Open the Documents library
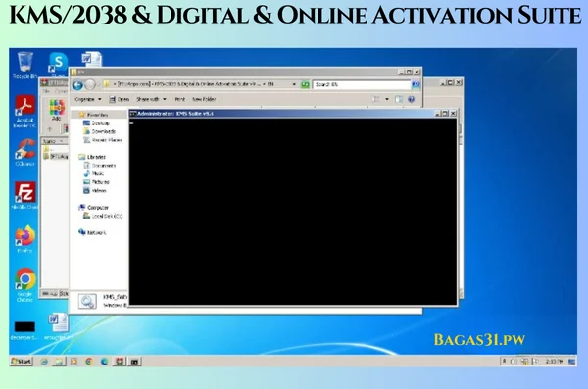Screen dimensions: 588x389 [x=100, y=165]
